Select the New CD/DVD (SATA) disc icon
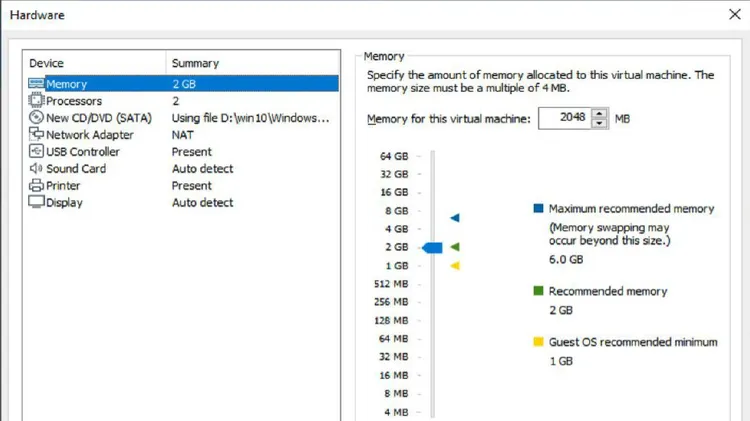The image size is (750, 421). pos(36,117)
